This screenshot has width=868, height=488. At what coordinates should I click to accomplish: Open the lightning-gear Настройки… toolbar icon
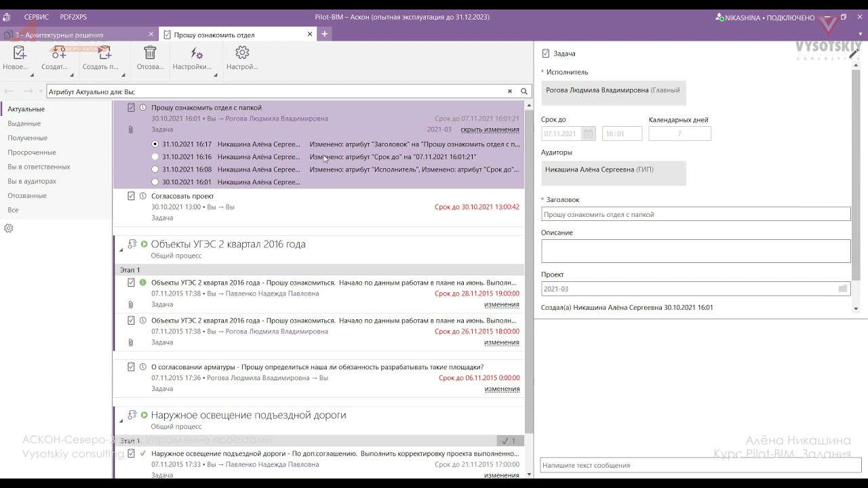[196, 53]
